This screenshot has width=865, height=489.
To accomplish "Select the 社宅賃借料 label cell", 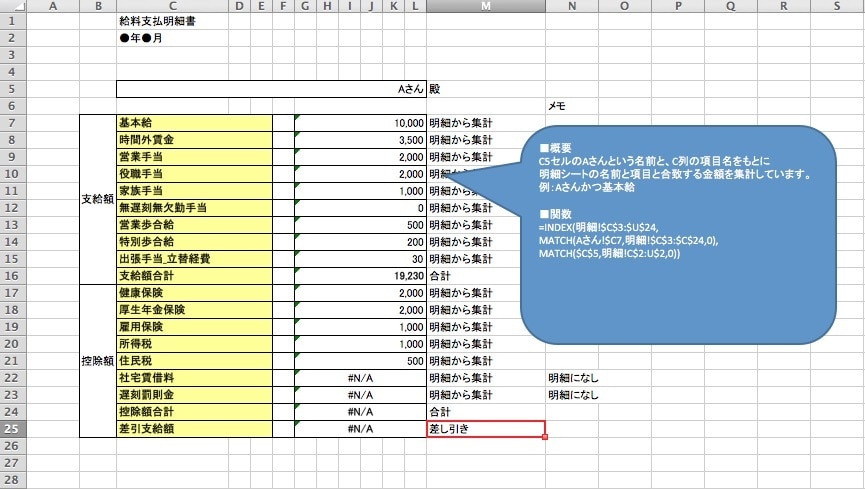I will pyautogui.click(x=194, y=378).
